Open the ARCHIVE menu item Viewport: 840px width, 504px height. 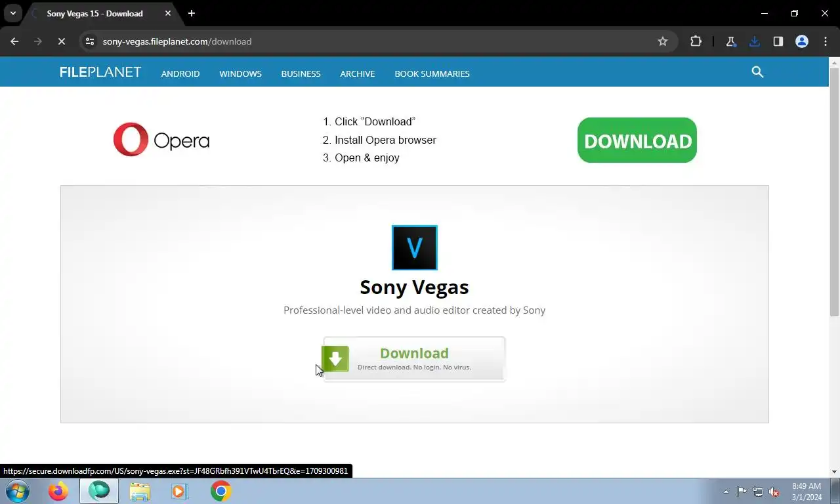coord(358,73)
